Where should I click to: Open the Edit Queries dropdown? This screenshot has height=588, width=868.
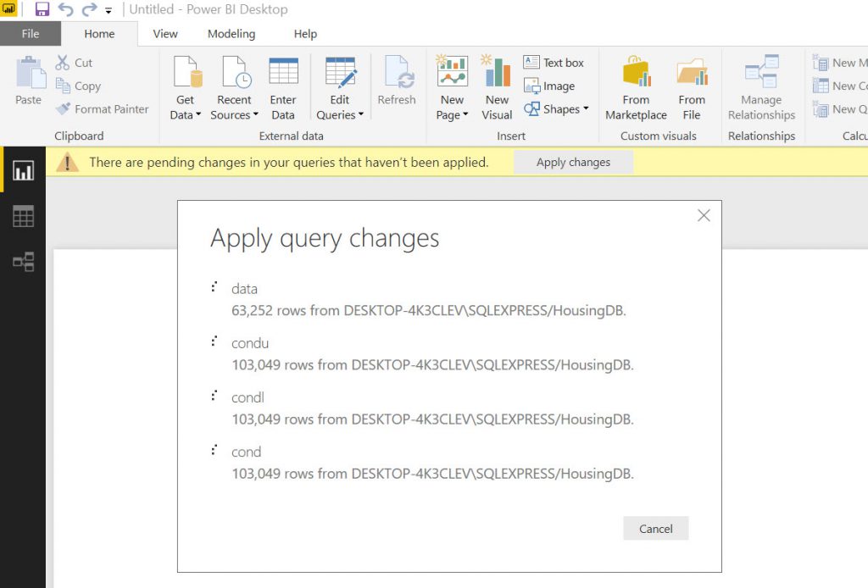coord(340,114)
